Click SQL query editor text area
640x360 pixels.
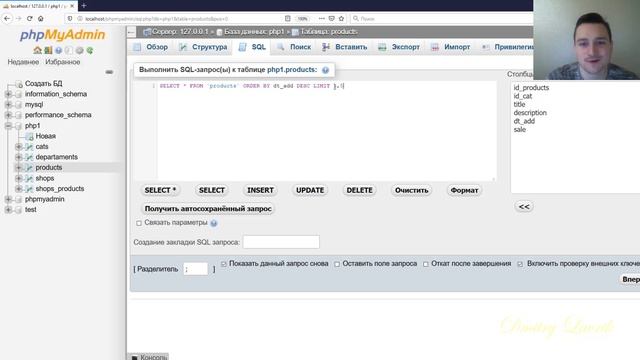coord(327,131)
